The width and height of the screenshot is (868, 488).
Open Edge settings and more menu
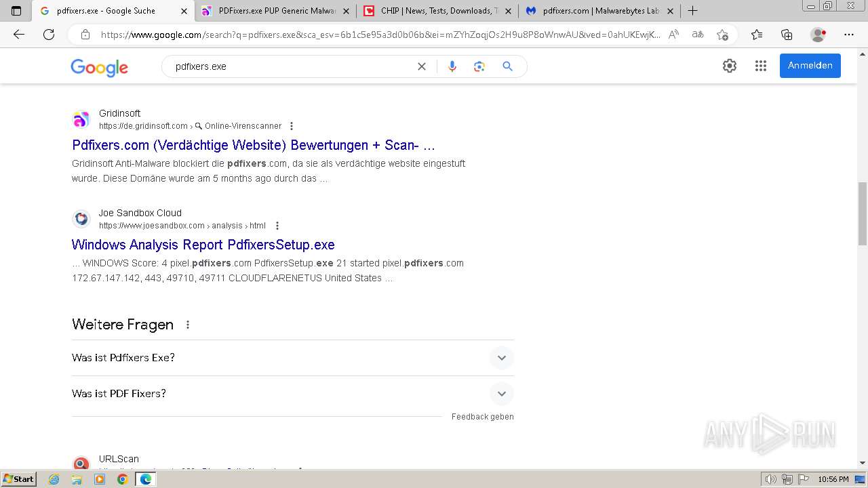(849, 35)
